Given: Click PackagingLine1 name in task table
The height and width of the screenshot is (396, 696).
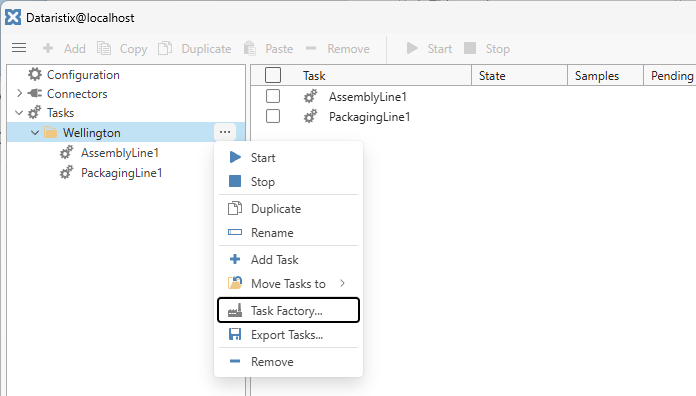Looking at the screenshot, I should coord(369,117).
